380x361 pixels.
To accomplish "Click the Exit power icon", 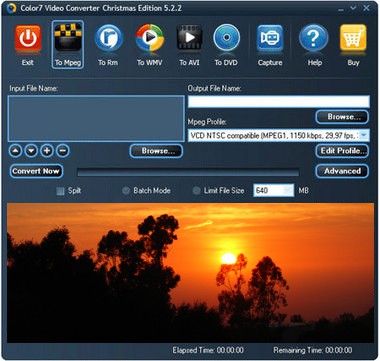I will click(x=28, y=38).
